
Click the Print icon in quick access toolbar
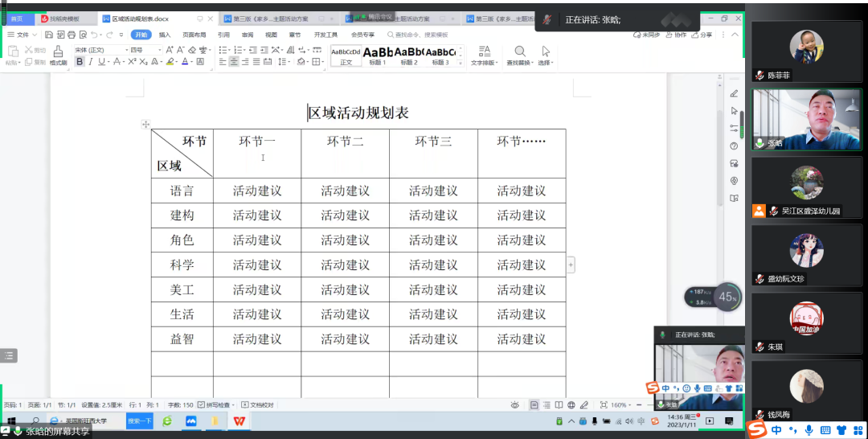click(x=72, y=35)
